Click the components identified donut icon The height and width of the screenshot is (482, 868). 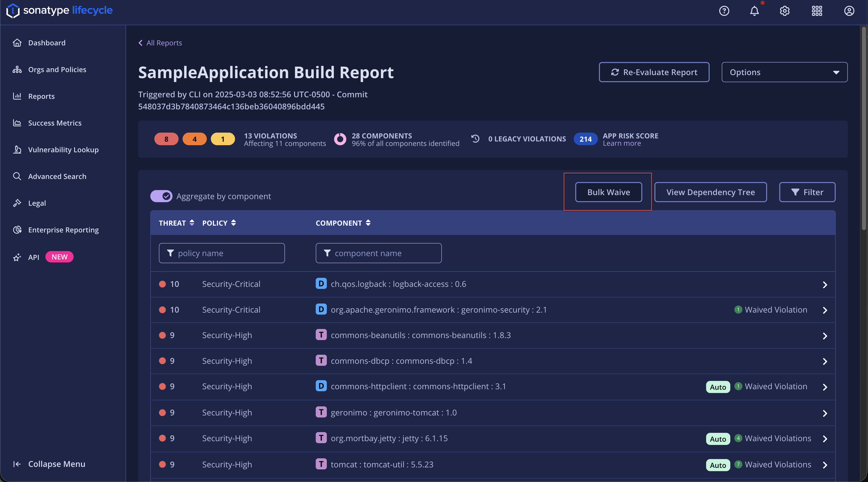pos(340,139)
